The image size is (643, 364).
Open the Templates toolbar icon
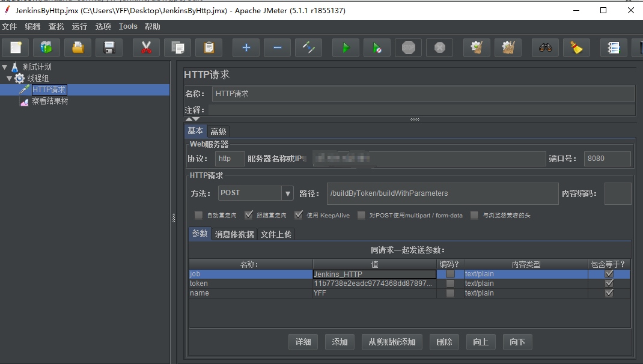pos(46,47)
